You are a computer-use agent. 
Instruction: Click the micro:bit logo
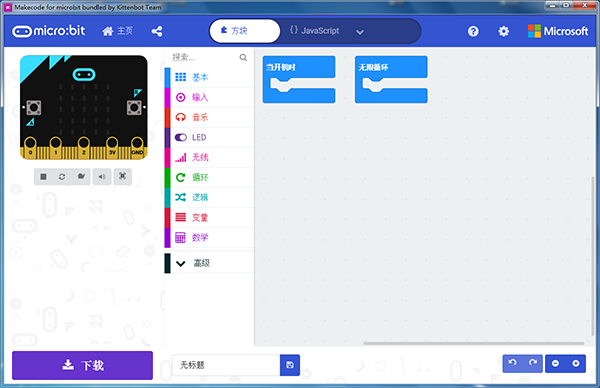click(49, 31)
